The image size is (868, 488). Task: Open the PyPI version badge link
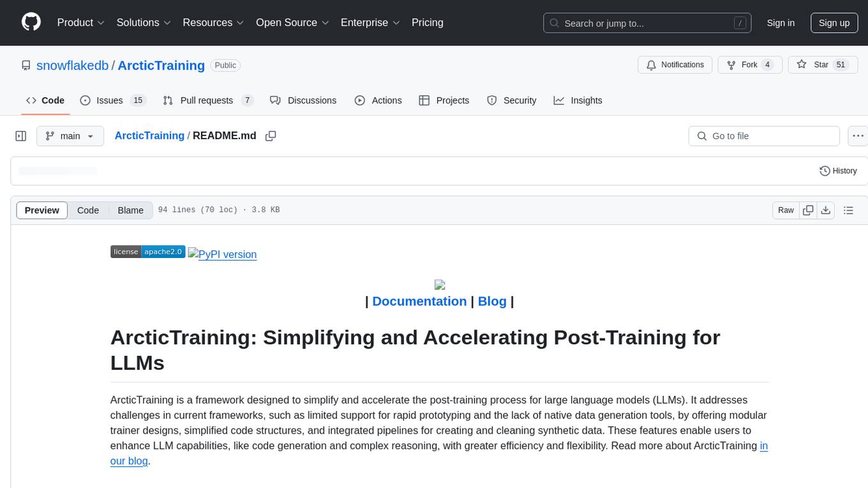[x=222, y=254]
